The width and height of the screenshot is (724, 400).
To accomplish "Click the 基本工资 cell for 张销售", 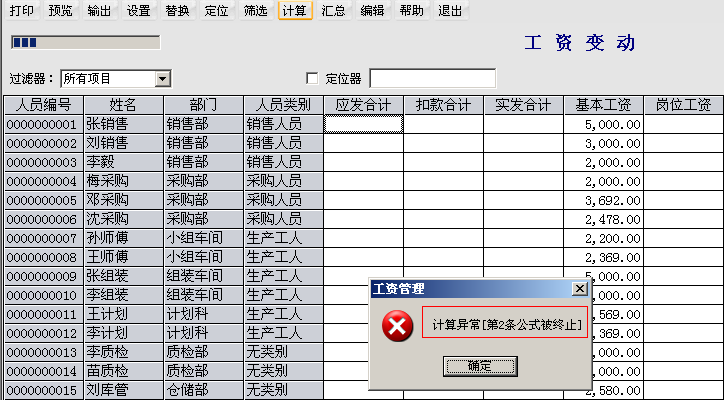I will pos(603,124).
